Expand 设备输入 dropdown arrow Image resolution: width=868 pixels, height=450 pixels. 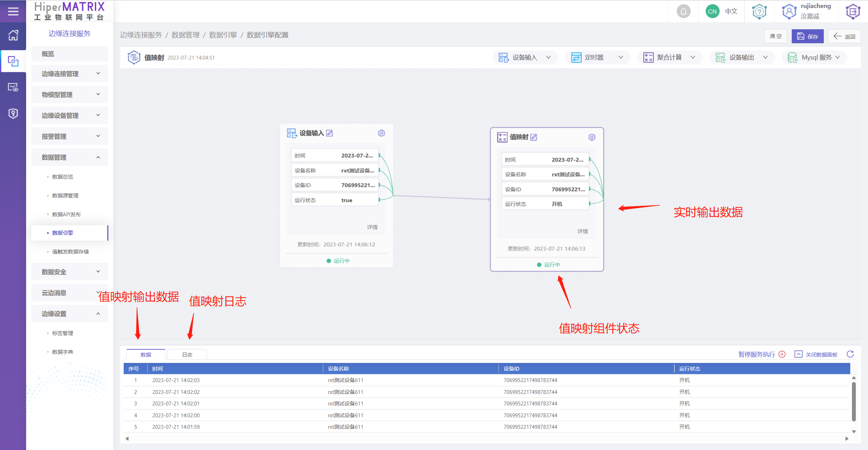(548, 57)
